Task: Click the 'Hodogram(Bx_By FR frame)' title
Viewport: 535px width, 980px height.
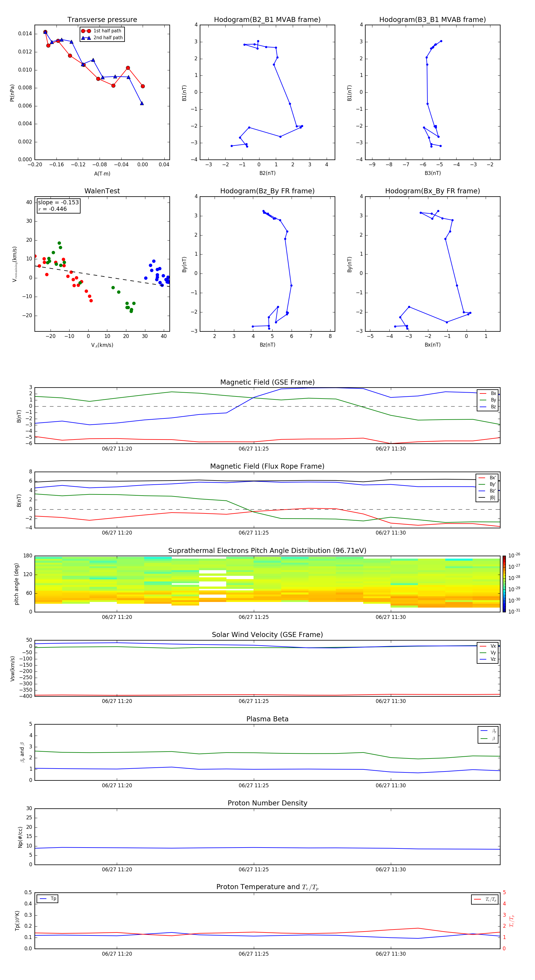Action: click(x=432, y=191)
